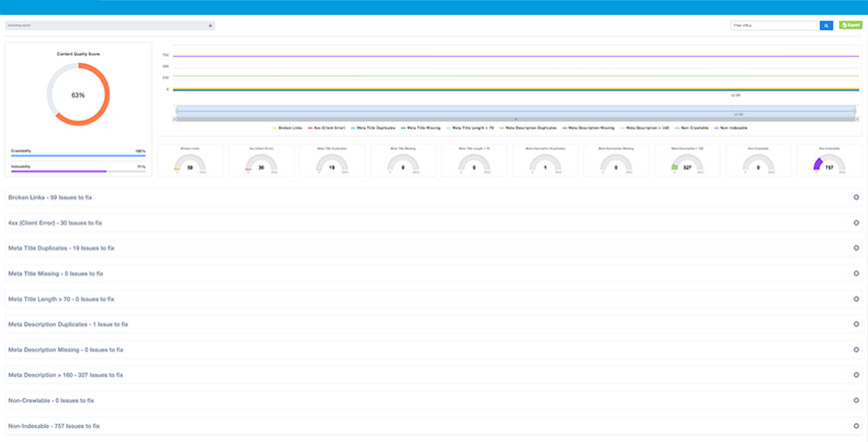Click plus icon for Non-Crawlable row
868x442 pixels.
click(x=856, y=400)
